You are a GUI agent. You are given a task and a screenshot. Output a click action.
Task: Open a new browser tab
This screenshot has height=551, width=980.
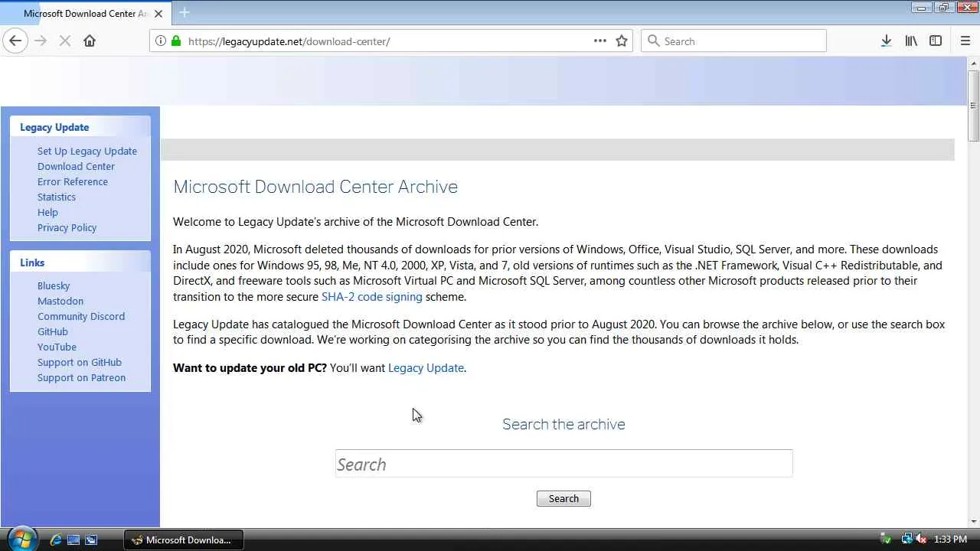click(x=185, y=13)
